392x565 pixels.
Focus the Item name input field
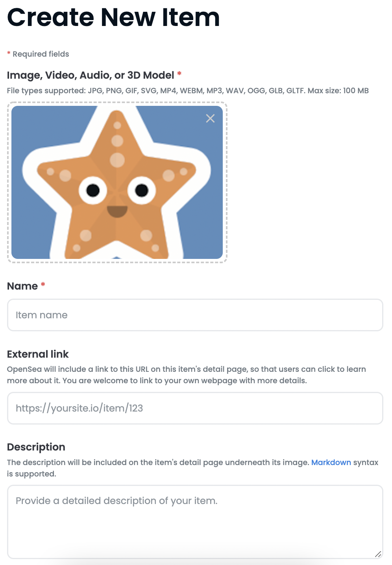pyautogui.click(x=195, y=315)
